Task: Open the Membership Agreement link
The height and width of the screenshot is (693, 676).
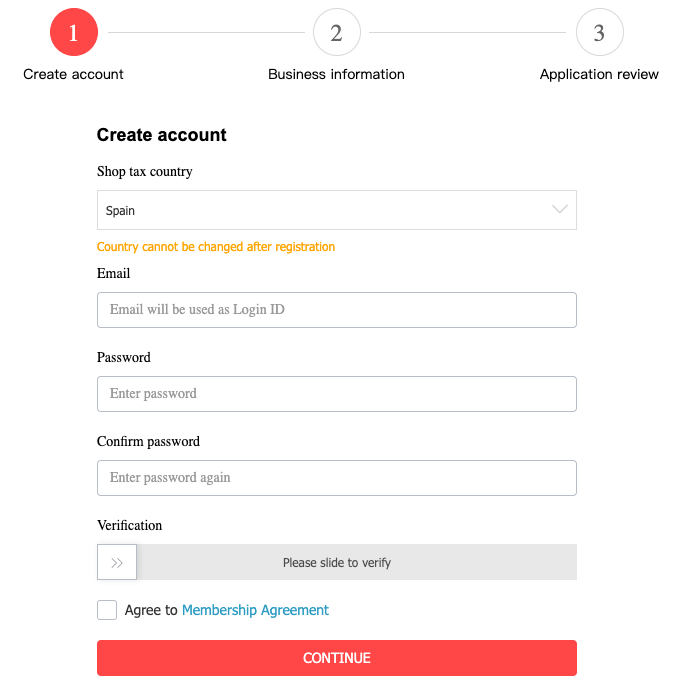Action: point(255,610)
